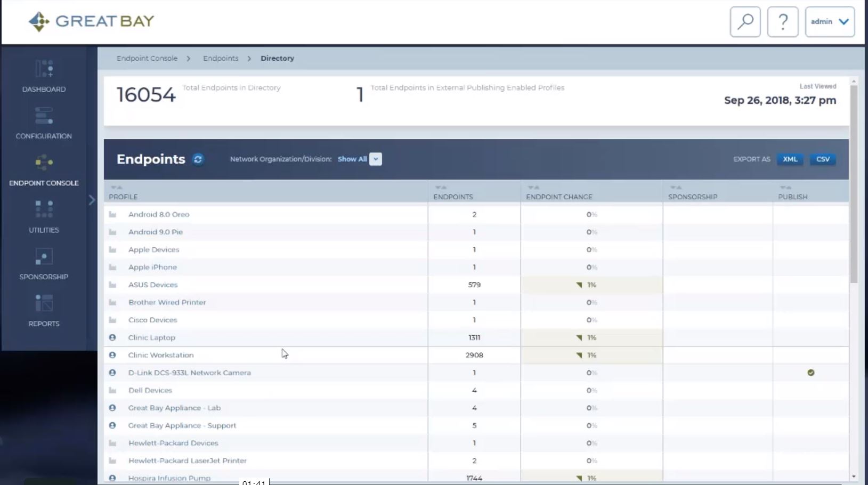Click the user icon beside Clinic Laptop

(x=112, y=337)
